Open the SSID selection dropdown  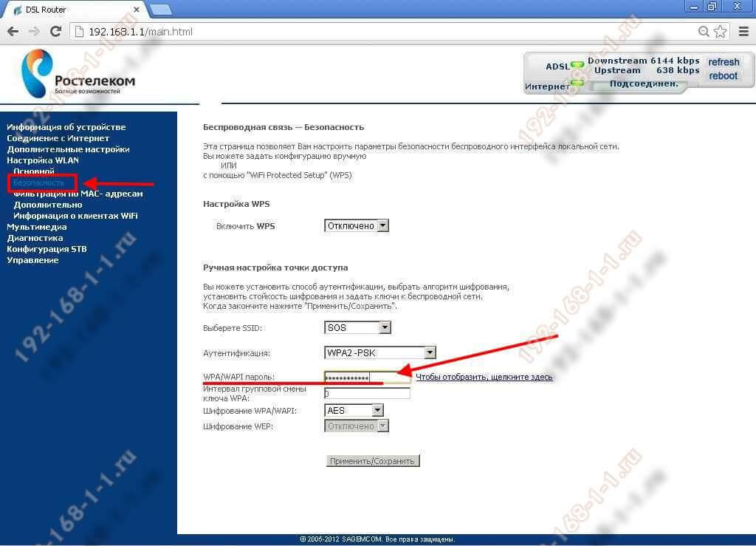pos(357,327)
